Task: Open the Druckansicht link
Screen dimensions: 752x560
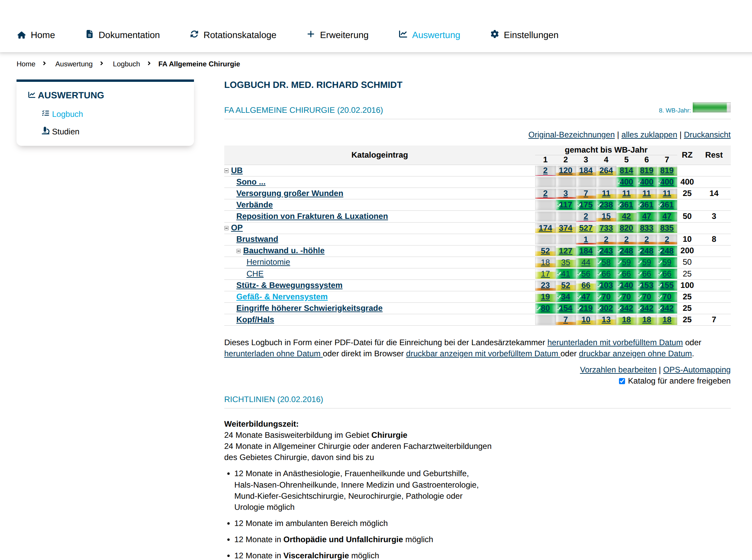Action: pyautogui.click(x=707, y=135)
